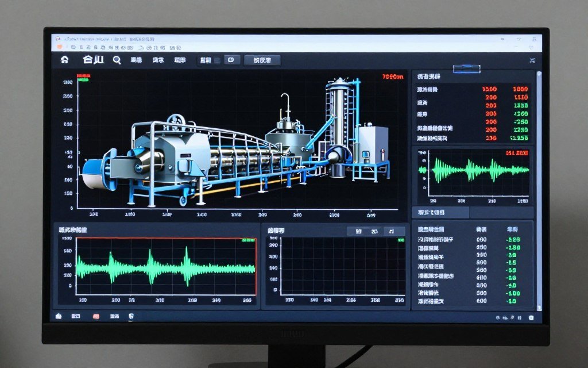
Task: Click the red readout in the small waveform chart's corner
Action: (x=517, y=153)
